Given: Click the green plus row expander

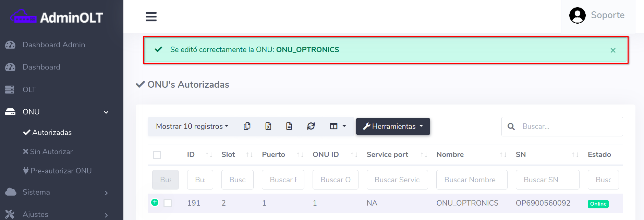Looking at the screenshot, I should [155, 202].
